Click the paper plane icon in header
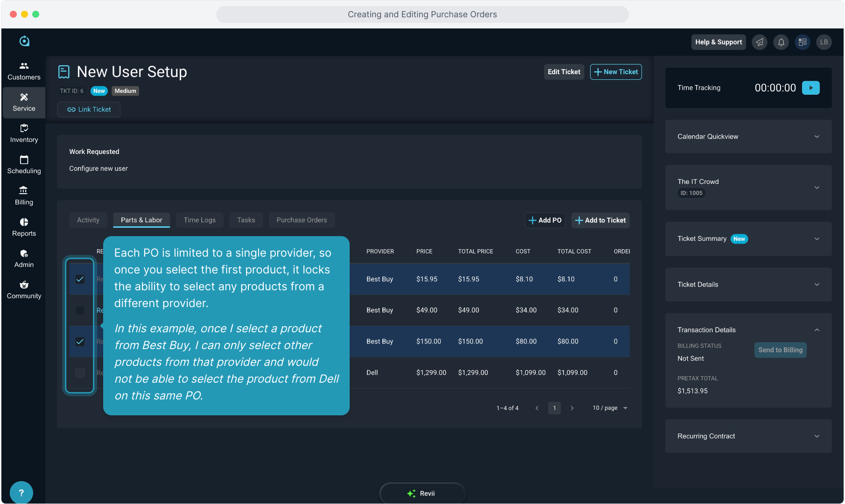 tap(760, 42)
